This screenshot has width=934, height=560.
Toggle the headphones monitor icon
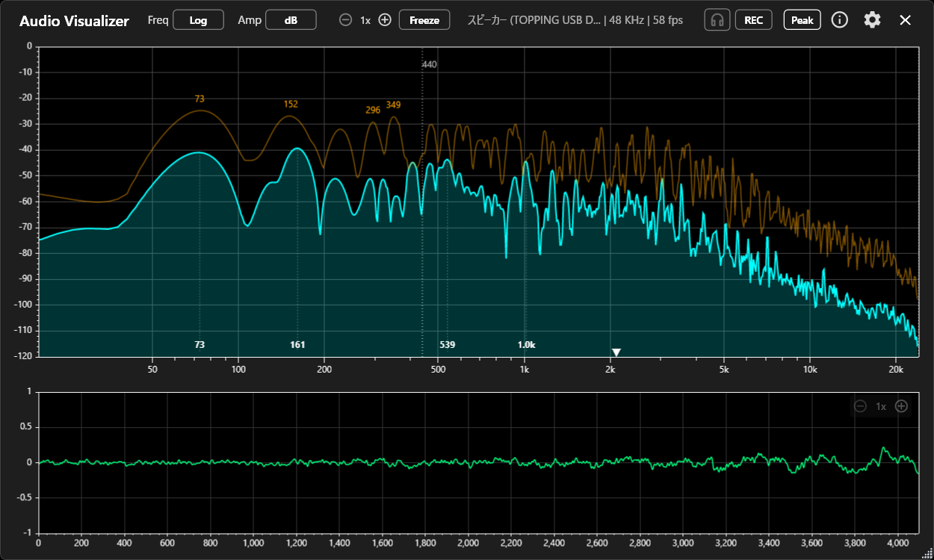click(717, 20)
